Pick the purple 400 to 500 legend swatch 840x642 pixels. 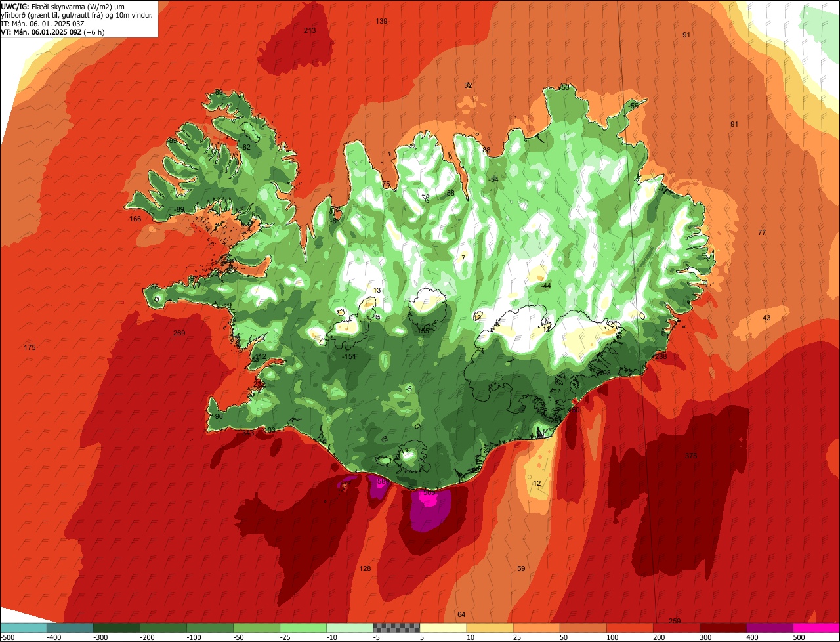click(768, 628)
